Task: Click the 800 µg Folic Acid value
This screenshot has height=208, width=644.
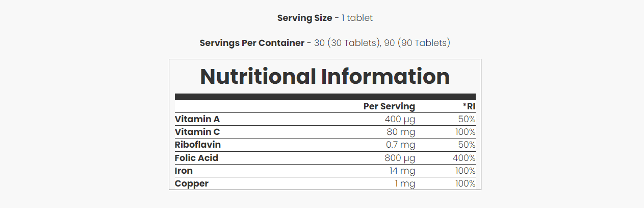Action: point(400,158)
